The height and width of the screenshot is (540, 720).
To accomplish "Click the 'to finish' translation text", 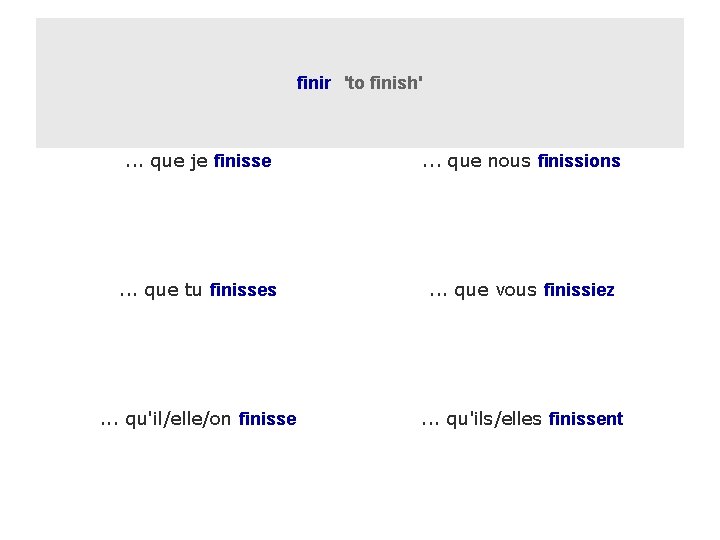I will pos(384,83).
